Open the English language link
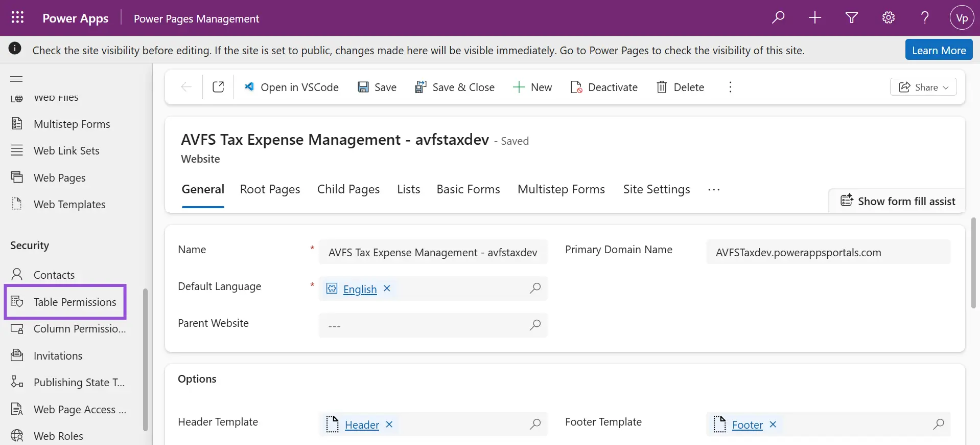Image resolution: width=980 pixels, height=445 pixels. 360,290
